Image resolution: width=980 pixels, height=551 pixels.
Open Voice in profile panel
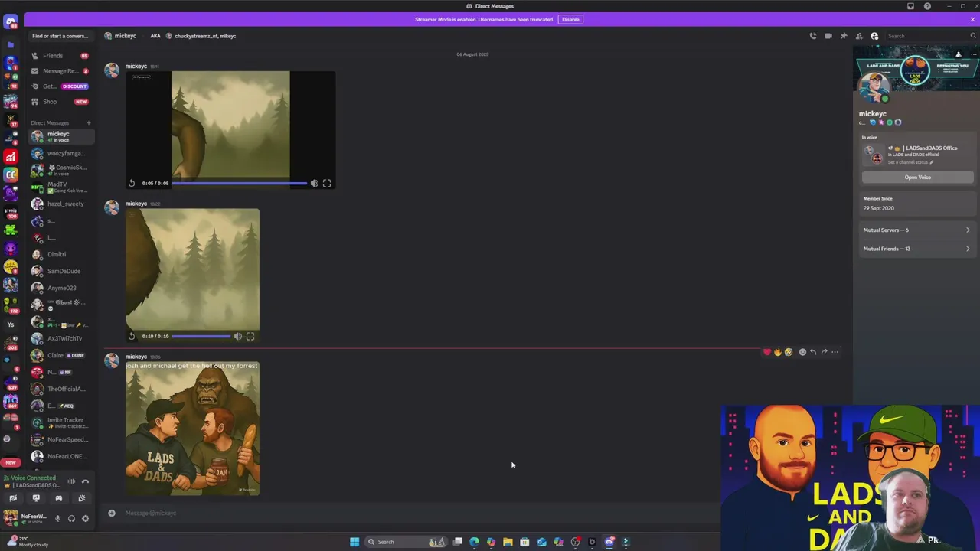pos(918,178)
